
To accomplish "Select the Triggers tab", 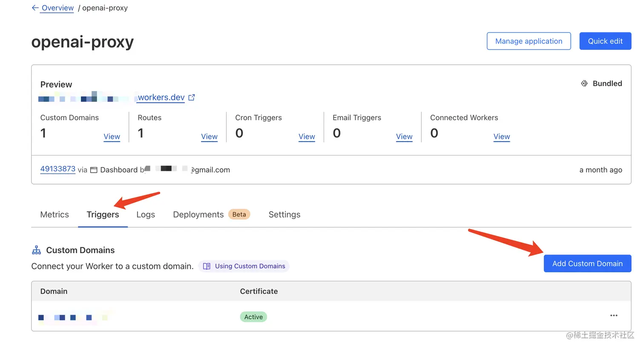I will (x=103, y=214).
